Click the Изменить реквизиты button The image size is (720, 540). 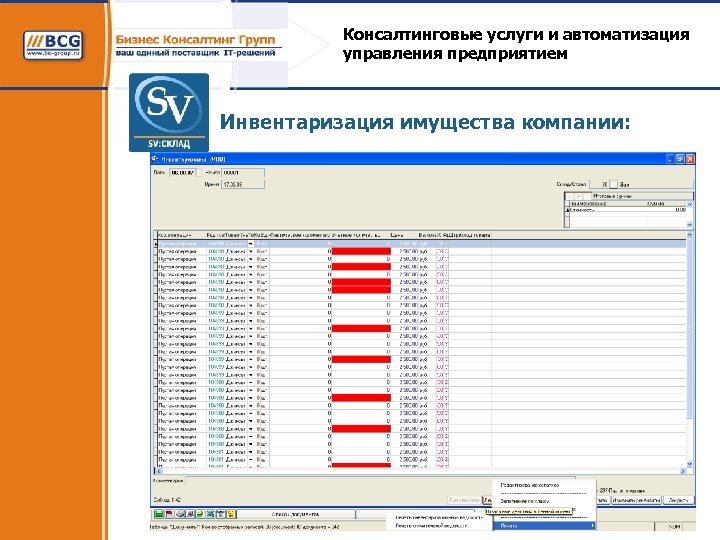636,500
